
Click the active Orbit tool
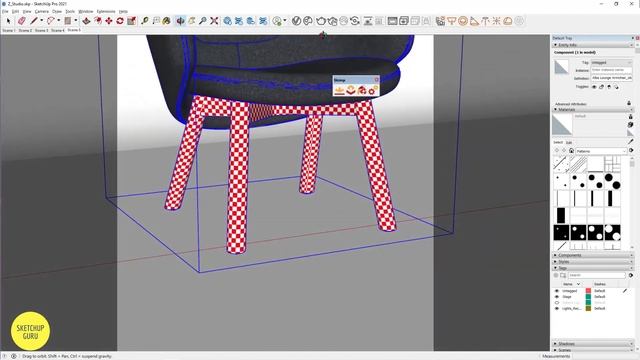click(180, 21)
